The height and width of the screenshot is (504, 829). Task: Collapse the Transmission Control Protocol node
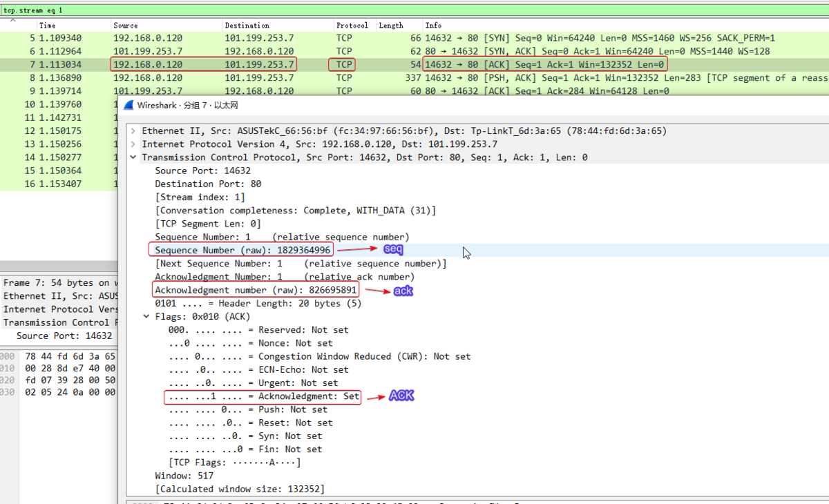tap(133, 157)
